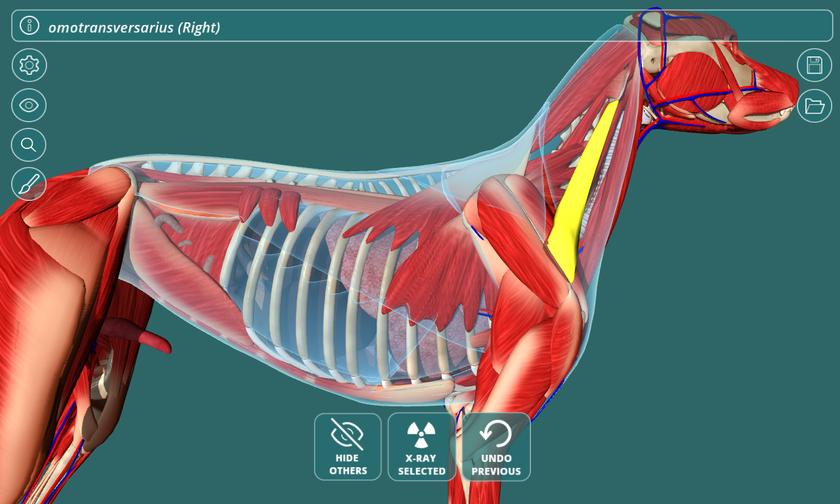Select a white rib bone
Image resolution: width=840 pixels, height=504 pixels.
tap(307, 295)
